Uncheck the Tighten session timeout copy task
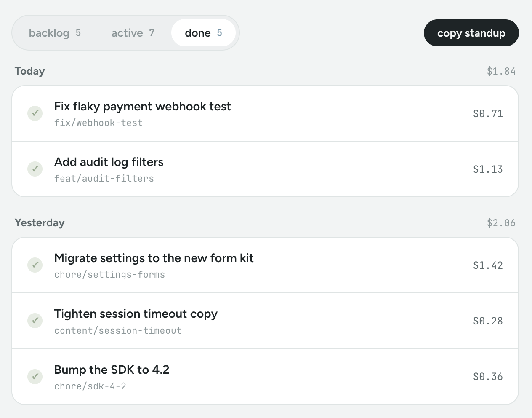Viewport: 532px width, 418px height. click(x=35, y=321)
